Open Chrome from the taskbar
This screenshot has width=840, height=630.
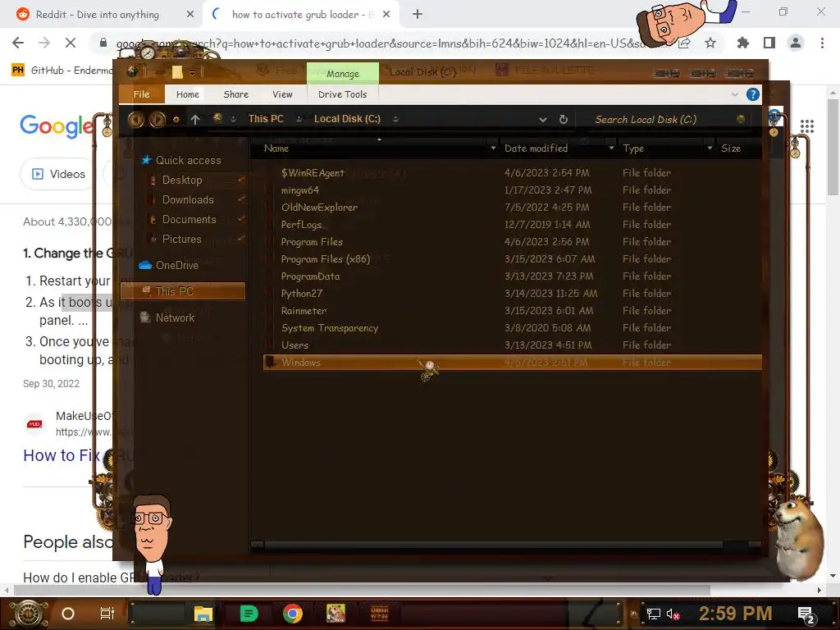tap(293, 614)
